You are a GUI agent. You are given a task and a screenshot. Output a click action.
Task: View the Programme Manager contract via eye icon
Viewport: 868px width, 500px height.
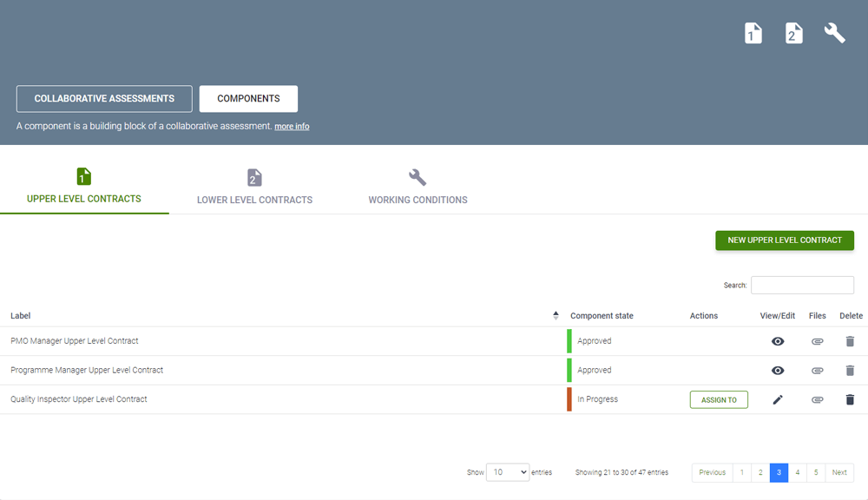pyautogui.click(x=778, y=371)
